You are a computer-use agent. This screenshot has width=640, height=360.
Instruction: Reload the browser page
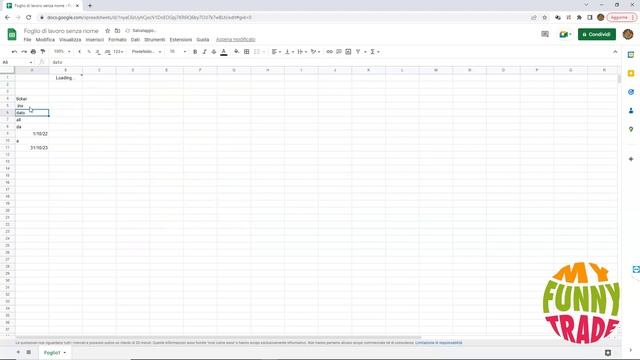pos(29,18)
